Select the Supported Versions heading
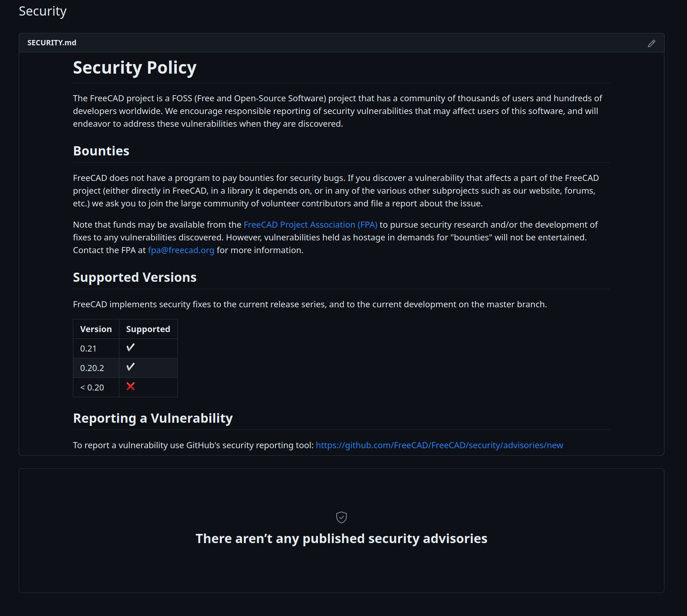 coord(134,277)
